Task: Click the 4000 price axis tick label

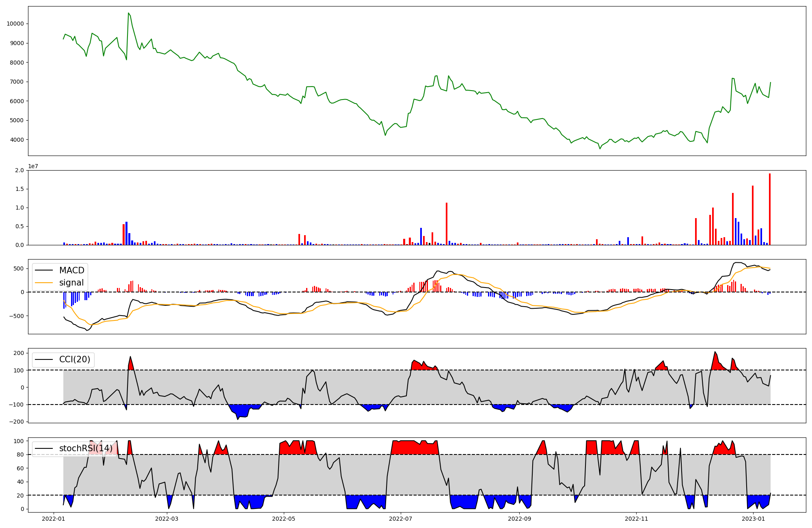Action: pos(17,140)
